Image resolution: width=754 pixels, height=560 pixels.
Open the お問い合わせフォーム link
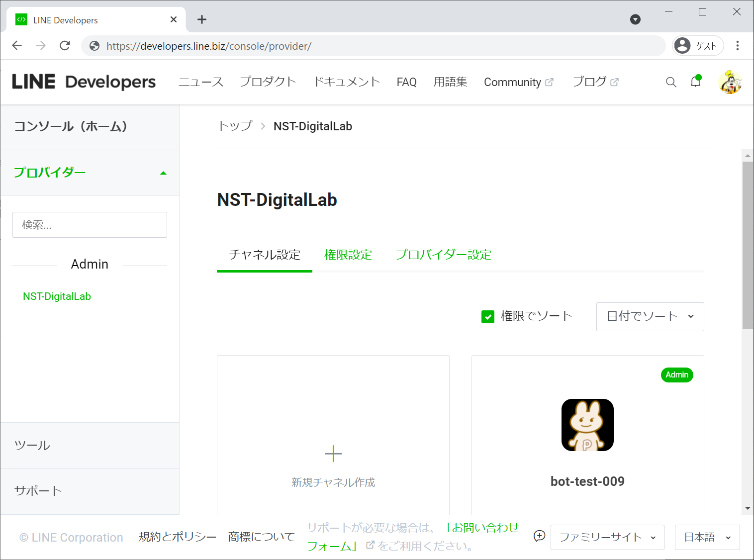click(x=413, y=537)
